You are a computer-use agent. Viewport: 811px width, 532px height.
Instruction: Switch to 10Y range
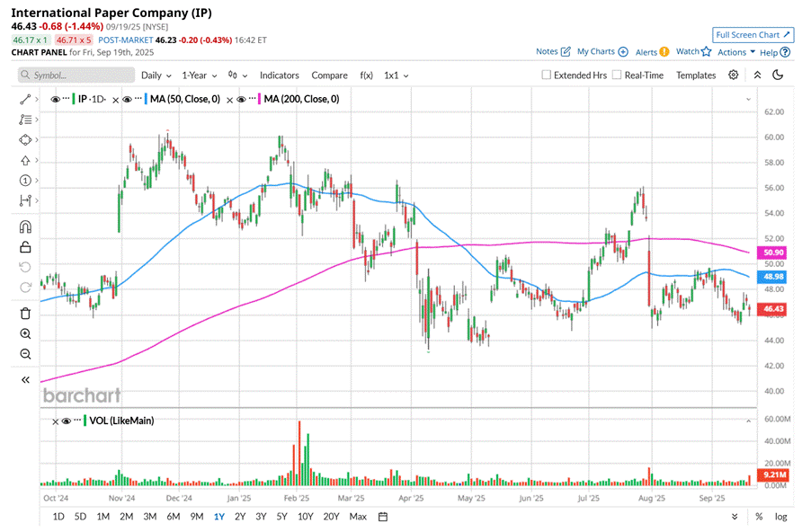click(305, 517)
